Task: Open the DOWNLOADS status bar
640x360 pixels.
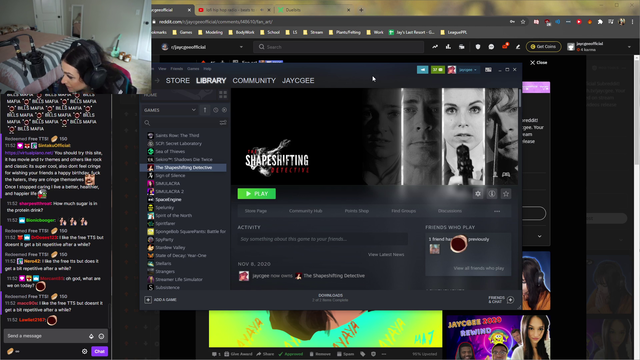Action: 330,298
